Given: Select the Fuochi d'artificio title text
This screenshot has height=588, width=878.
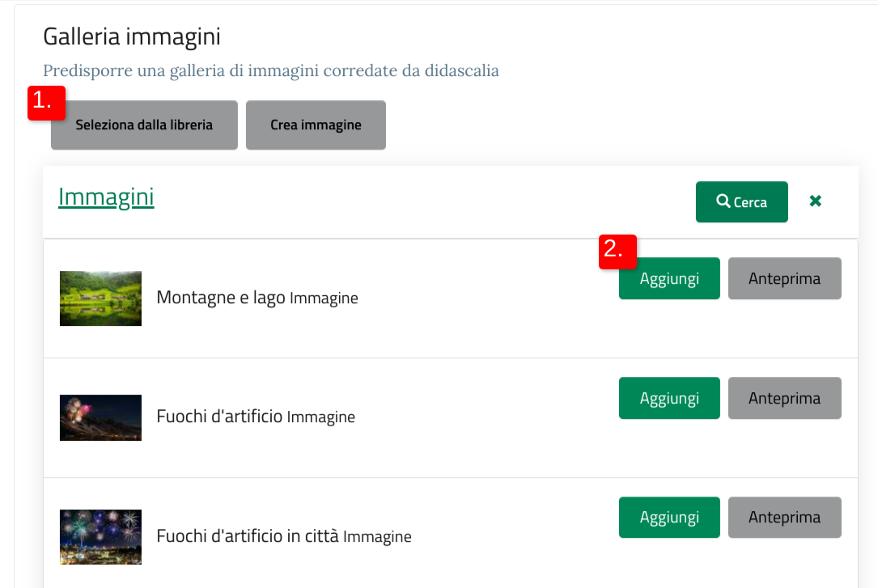Looking at the screenshot, I should tap(219, 417).
